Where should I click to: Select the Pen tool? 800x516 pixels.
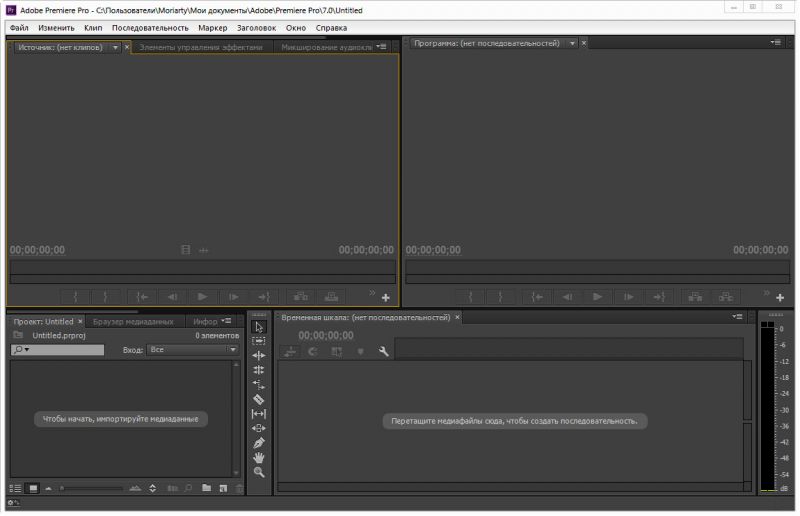coord(259,442)
